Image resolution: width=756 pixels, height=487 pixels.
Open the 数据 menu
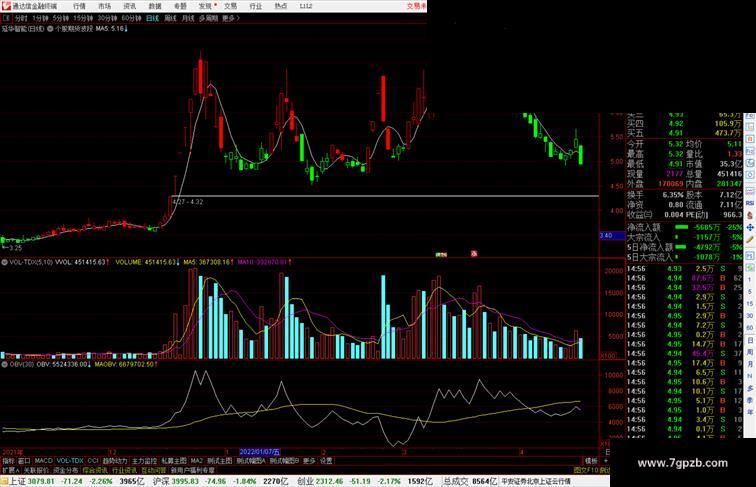[155, 6]
